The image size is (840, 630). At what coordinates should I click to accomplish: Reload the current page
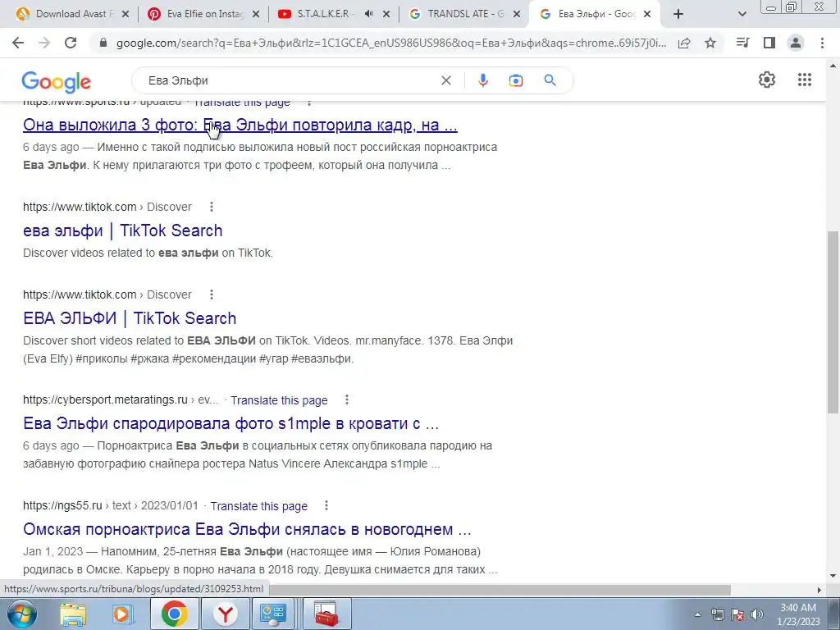(x=71, y=43)
